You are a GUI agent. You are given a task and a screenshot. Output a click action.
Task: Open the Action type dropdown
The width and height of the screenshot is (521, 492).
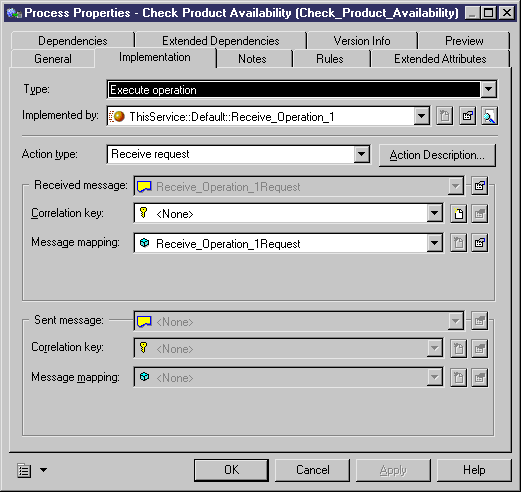pos(362,154)
